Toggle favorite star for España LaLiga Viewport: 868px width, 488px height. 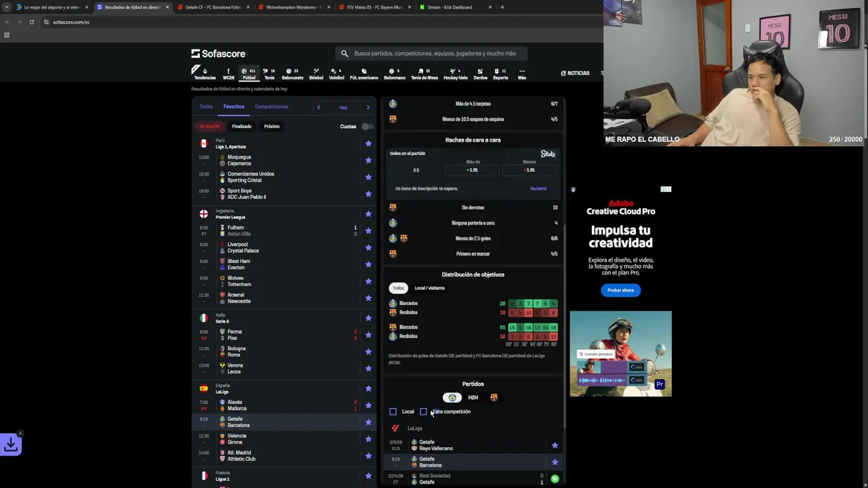point(368,388)
